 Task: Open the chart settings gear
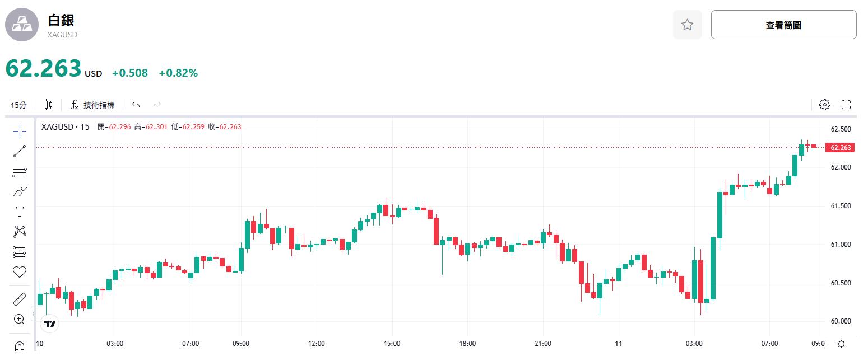click(x=824, y=105)
